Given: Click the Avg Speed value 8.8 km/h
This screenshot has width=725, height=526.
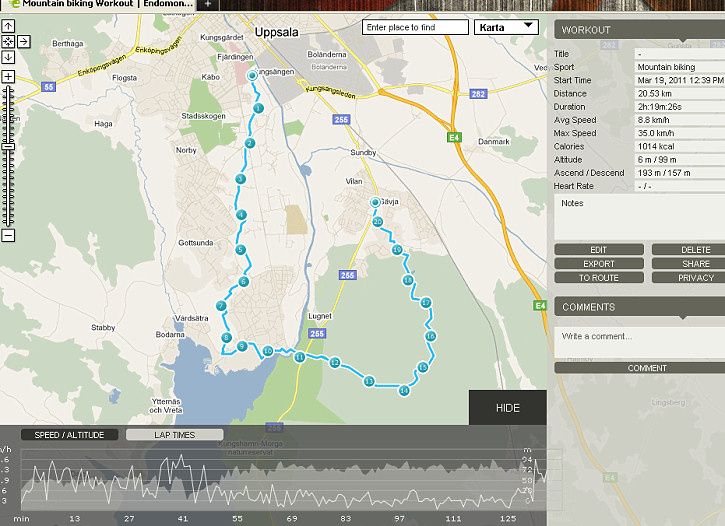Looking at the screenshot, I should [654, 120].
